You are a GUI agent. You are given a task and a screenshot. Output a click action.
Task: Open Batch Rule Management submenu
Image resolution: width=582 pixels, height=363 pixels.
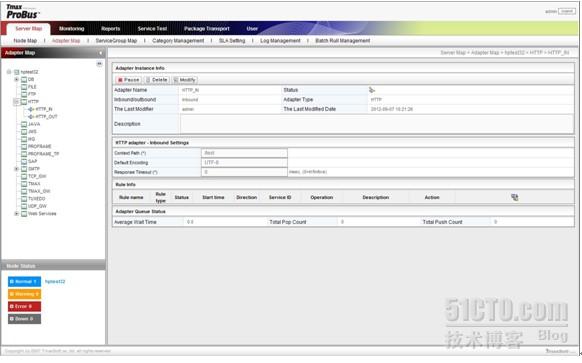point(343,40)
